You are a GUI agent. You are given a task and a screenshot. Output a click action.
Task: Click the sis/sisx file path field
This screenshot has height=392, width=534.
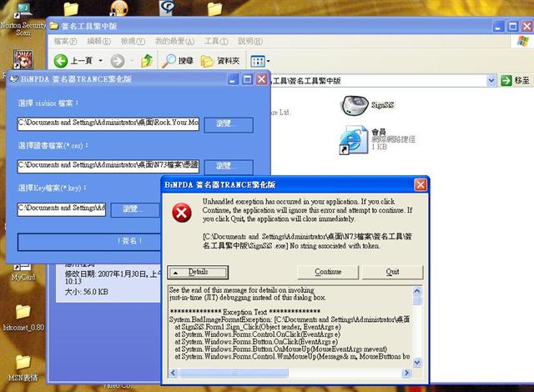click(108, 123)
